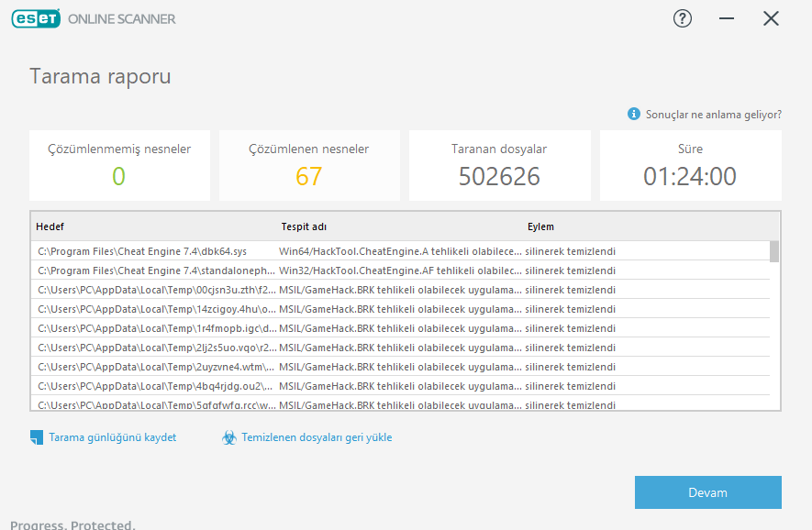Select the Temp\00cjsn3u.zth row
This screenshot has width=812, height=530.
tap(400, 290)
